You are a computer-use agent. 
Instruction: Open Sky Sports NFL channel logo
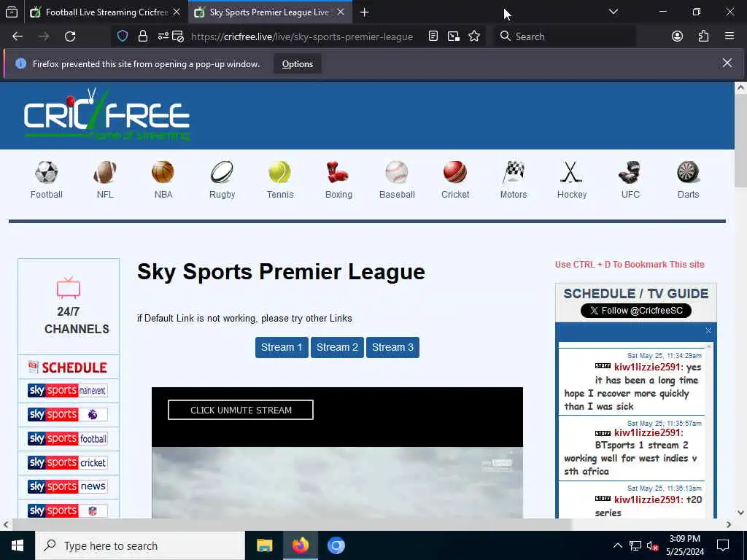click(68, 510)
